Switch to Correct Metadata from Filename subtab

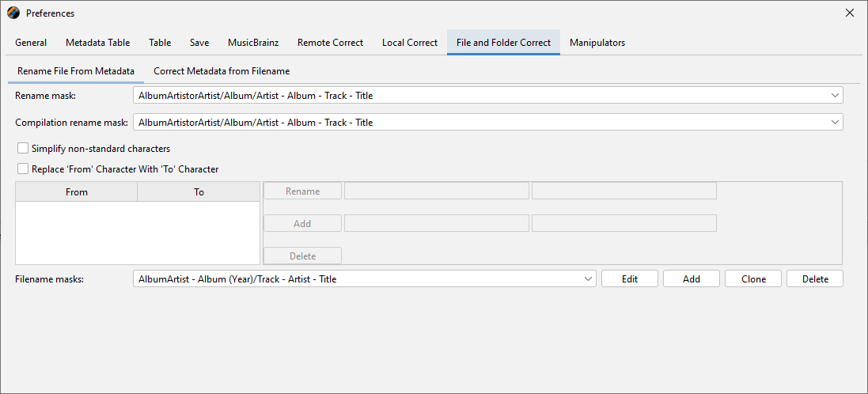(x=222, y=71)
